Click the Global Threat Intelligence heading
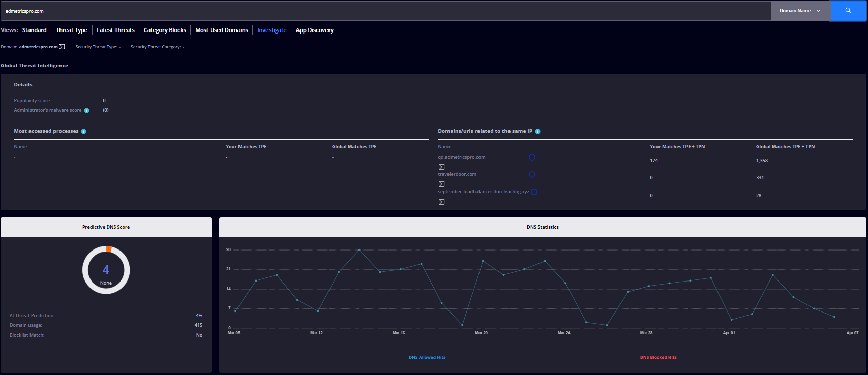 click(35, 66)
